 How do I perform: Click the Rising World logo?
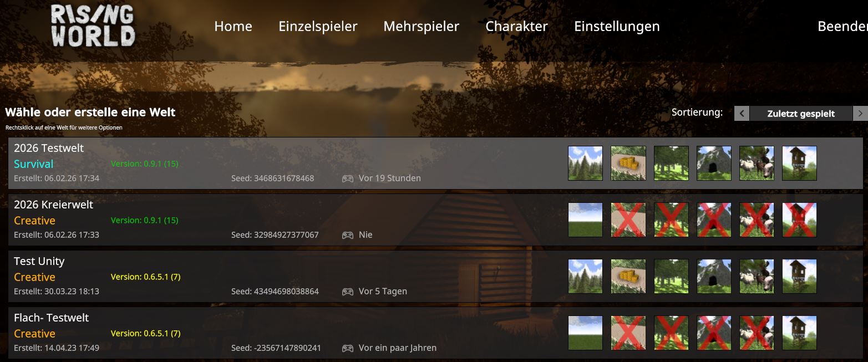click(93, 26)
